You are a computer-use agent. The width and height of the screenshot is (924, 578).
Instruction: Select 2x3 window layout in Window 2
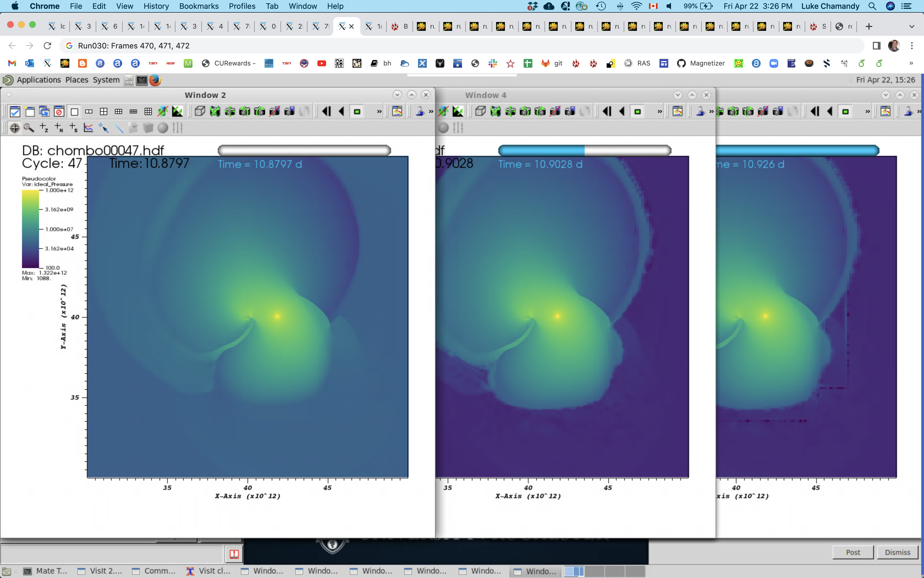[x=118, y=112]
